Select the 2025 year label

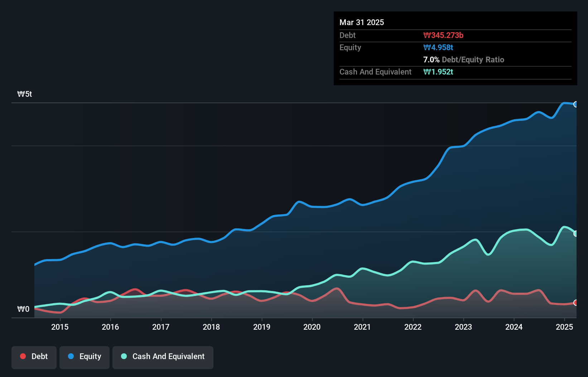pos(564,327)
